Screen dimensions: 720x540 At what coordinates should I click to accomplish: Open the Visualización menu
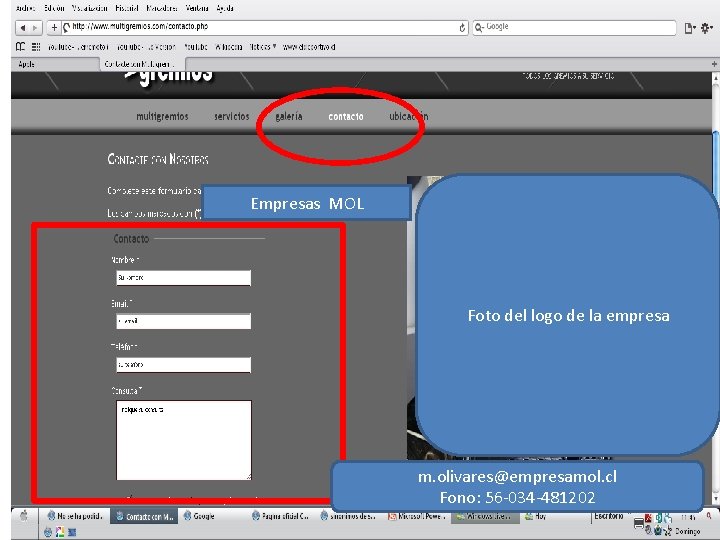89,8
